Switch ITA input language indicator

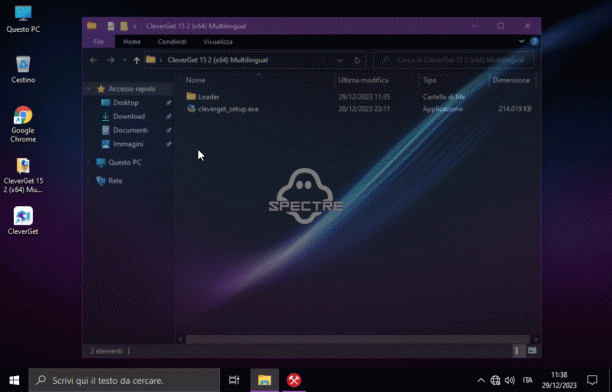click(527, 380)
